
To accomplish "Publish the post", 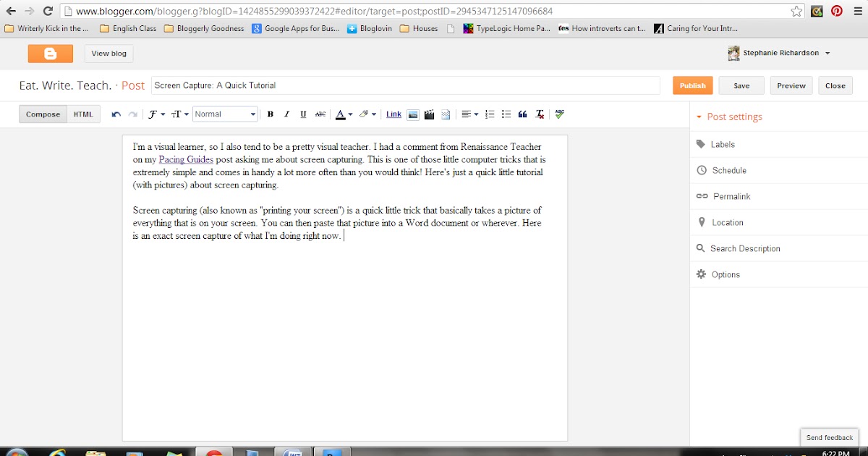I will [x=692, y=85].
